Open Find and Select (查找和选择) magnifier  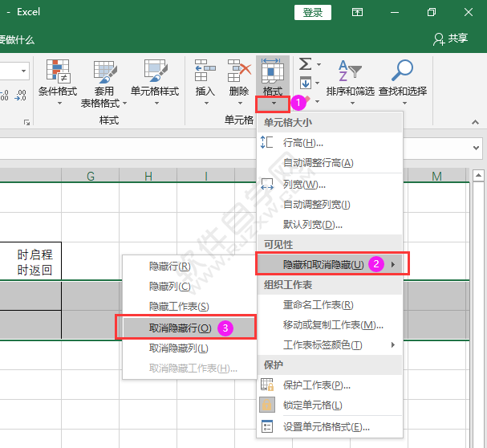403,71
